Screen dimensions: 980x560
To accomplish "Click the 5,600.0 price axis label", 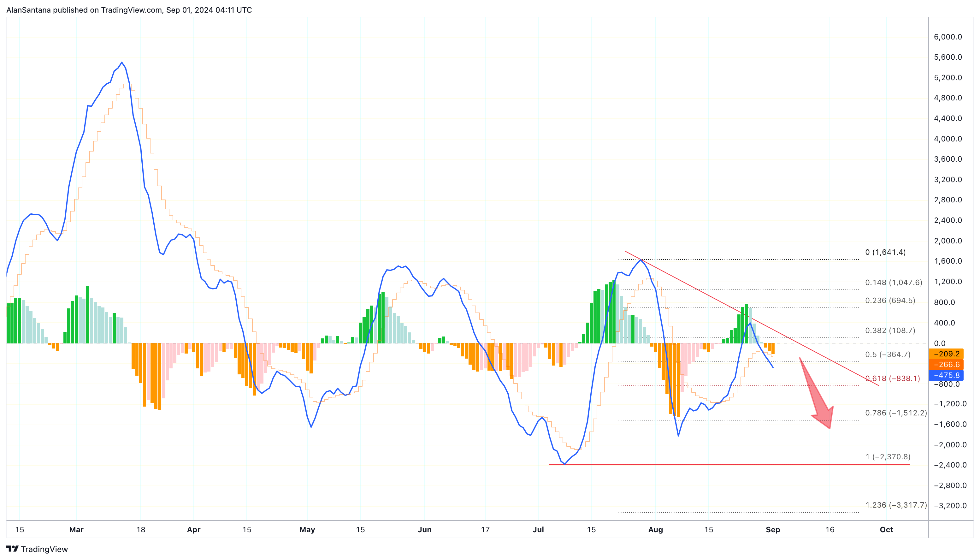I will point(948,57).
